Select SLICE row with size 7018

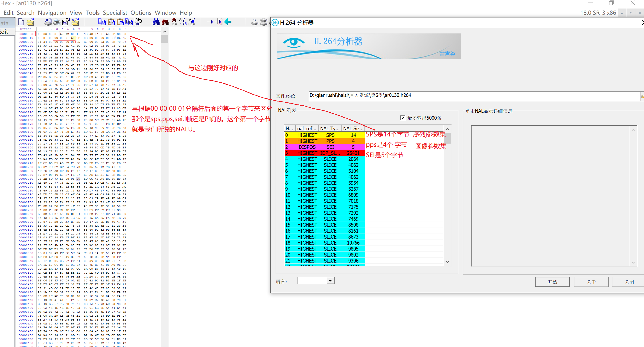tap(324, 201)
